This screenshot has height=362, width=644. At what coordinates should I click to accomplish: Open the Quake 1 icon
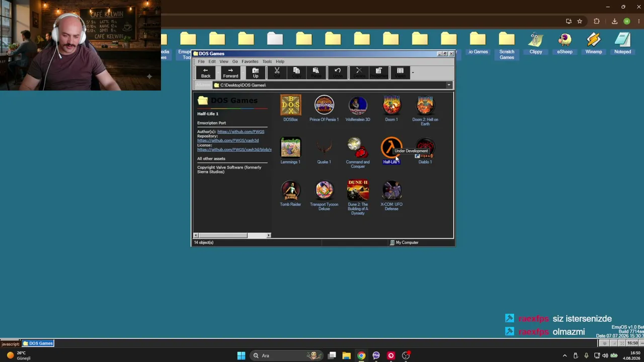pos(324,147)
